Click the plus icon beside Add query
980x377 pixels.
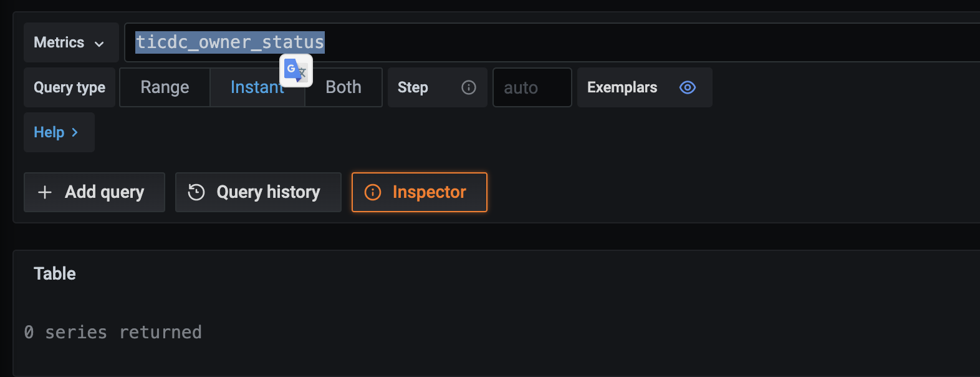tap(45, 192)
